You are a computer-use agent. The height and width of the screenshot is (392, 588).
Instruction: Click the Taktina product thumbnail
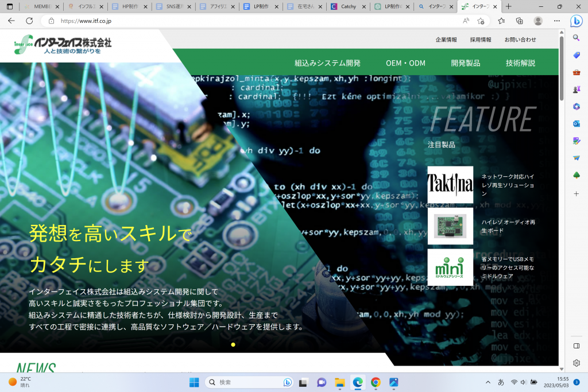tap(450, 185)
